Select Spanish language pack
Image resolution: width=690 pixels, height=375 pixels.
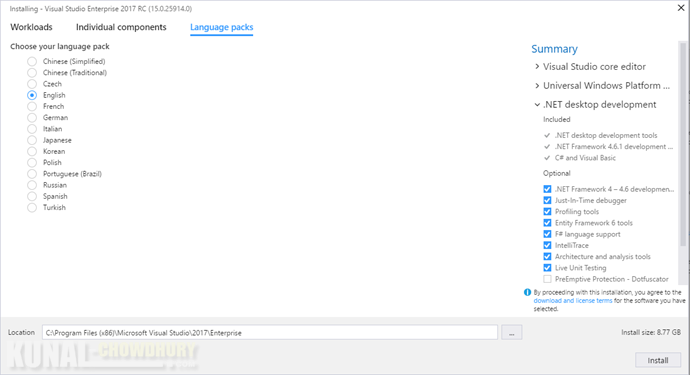32,196
